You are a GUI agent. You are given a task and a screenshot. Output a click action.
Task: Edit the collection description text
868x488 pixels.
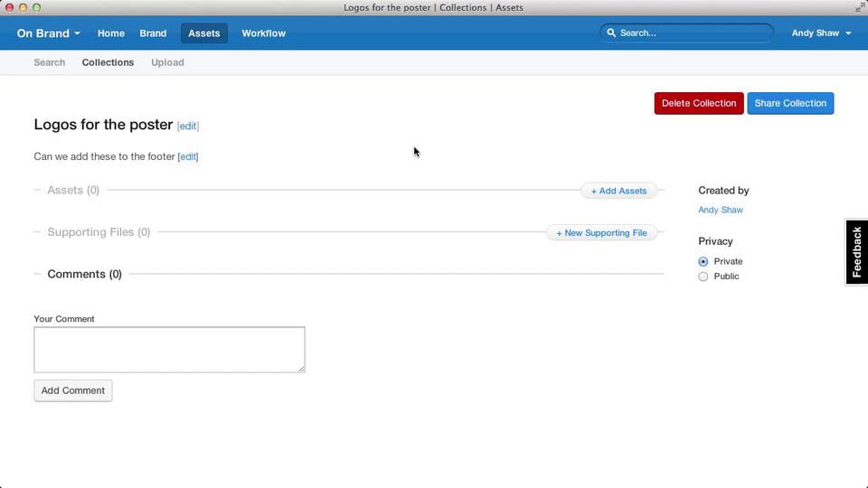coord(188,156)
